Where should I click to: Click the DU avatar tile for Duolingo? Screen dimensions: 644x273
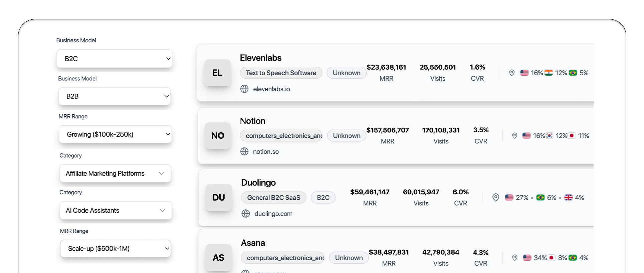point(219,198)
